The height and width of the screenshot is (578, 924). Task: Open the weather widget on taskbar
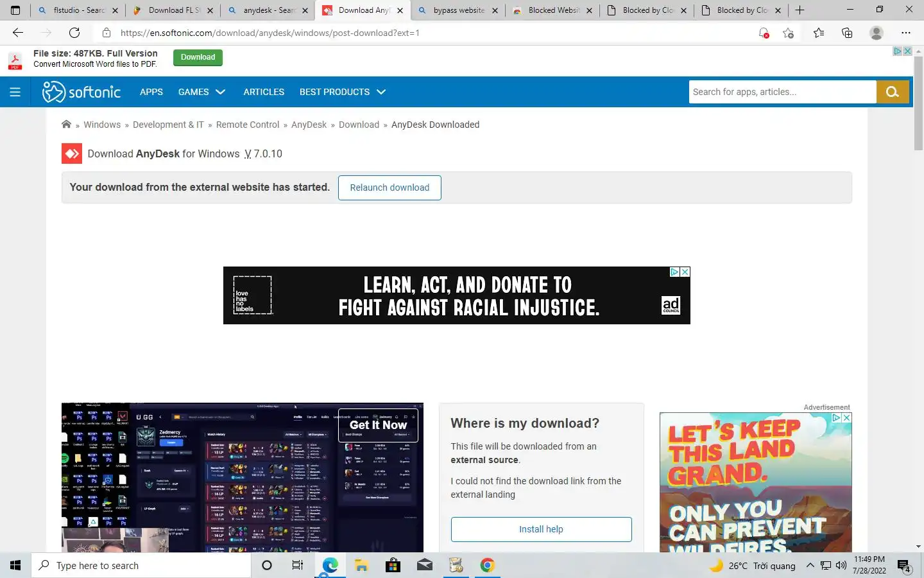752,566
